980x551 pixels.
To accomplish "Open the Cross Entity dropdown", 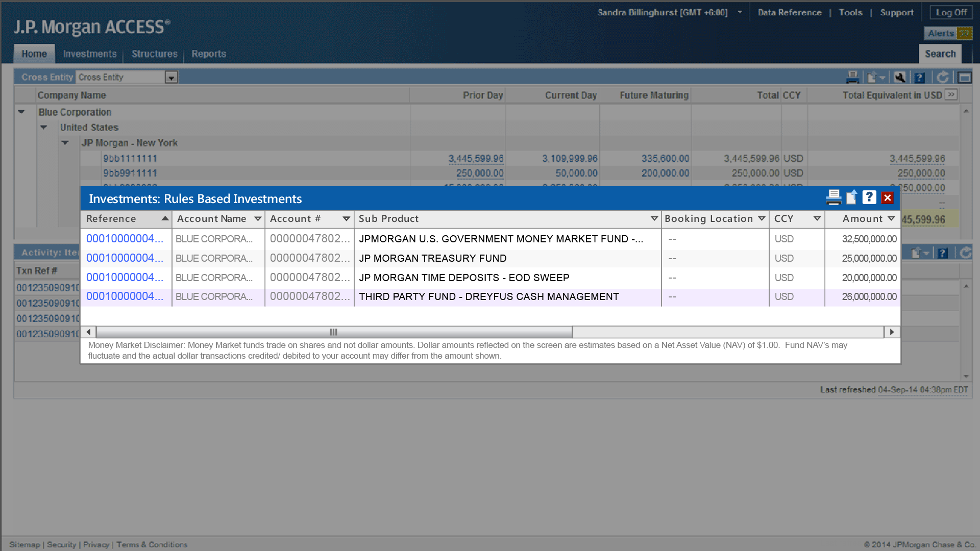I will [171, 78].
